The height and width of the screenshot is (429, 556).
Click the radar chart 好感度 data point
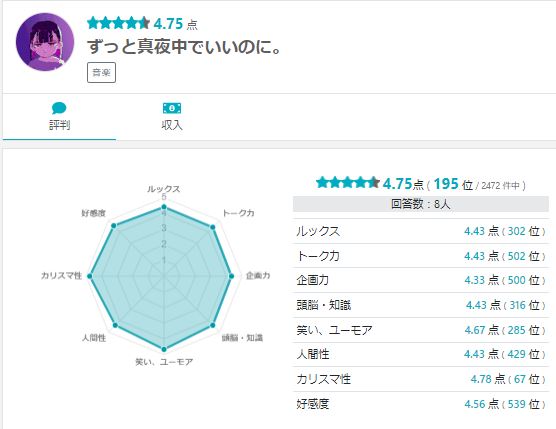coord(114,226)
